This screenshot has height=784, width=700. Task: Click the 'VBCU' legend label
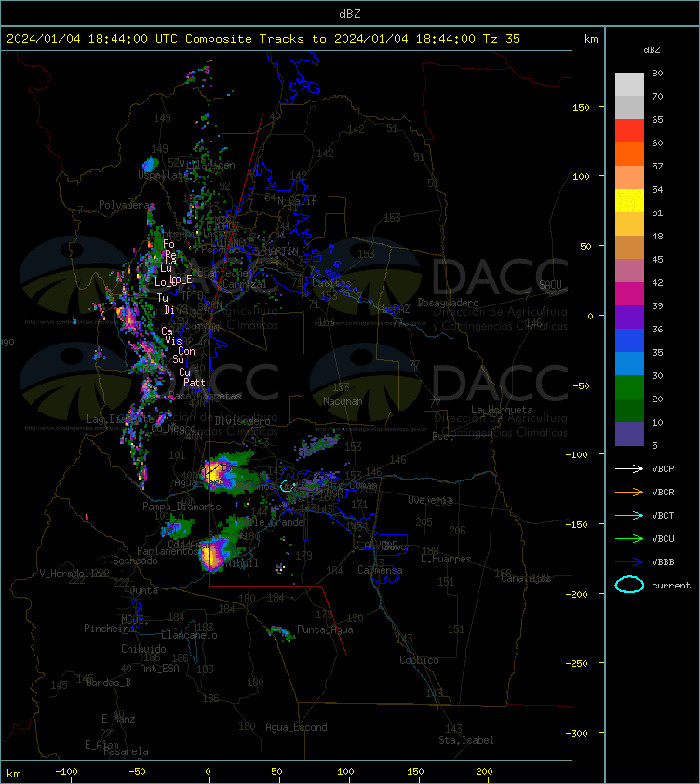coord(663,538)
